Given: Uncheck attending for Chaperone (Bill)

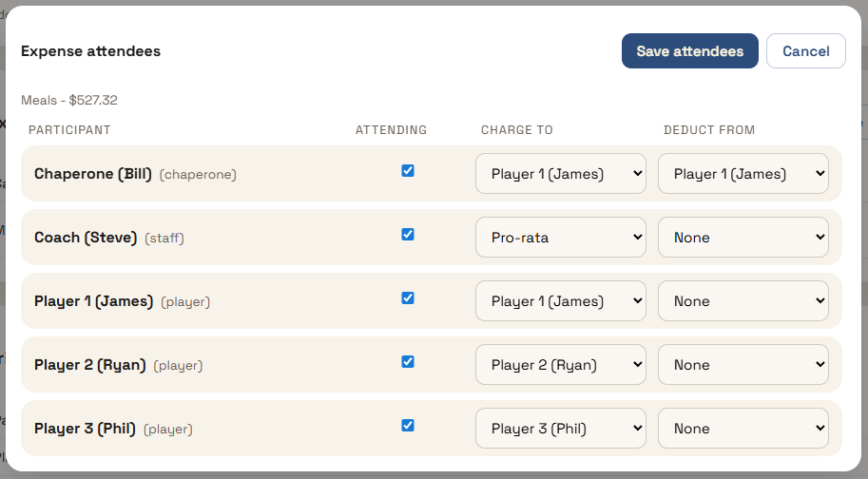Looking at the screenshot, I should pos(408,171).
